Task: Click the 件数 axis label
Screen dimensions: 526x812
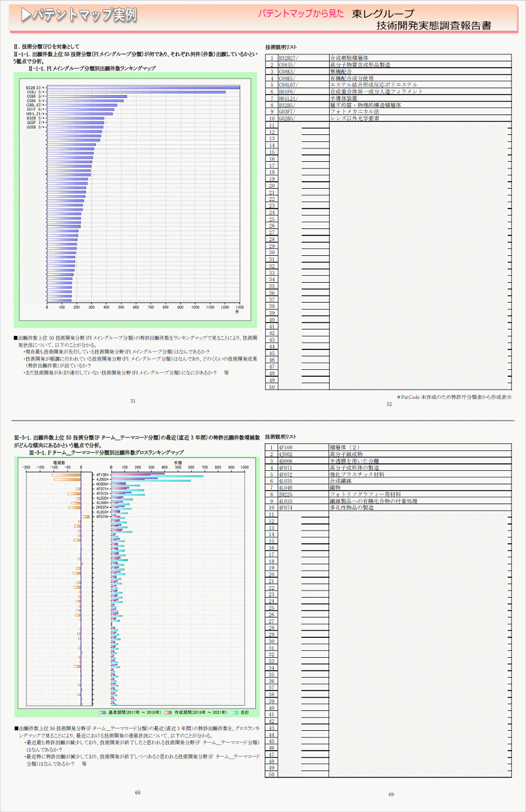Action: click(178, 463)
